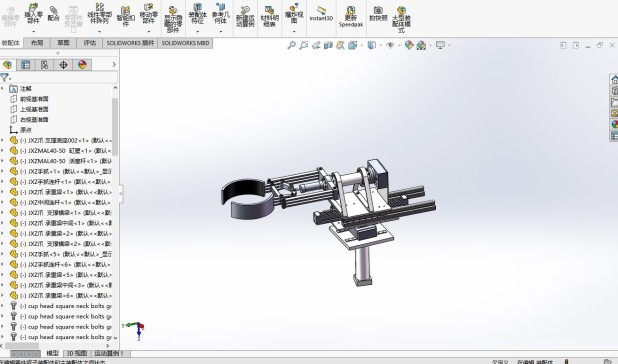Open Bill of Materials (材料明细表)

coord(270,17)
